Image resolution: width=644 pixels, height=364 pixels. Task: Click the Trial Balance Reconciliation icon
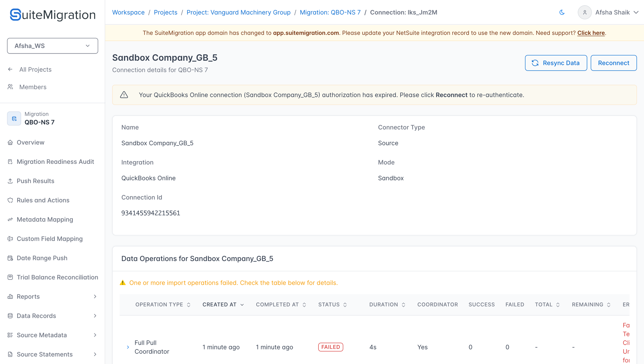pyautogui.click(x=10, y=277)
